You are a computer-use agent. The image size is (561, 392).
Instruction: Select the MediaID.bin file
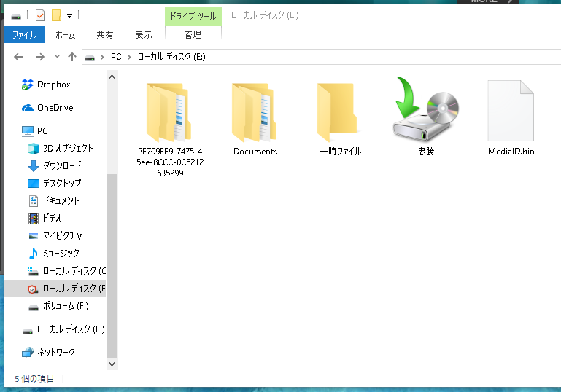pyautogui.click(x=511, y=118)
